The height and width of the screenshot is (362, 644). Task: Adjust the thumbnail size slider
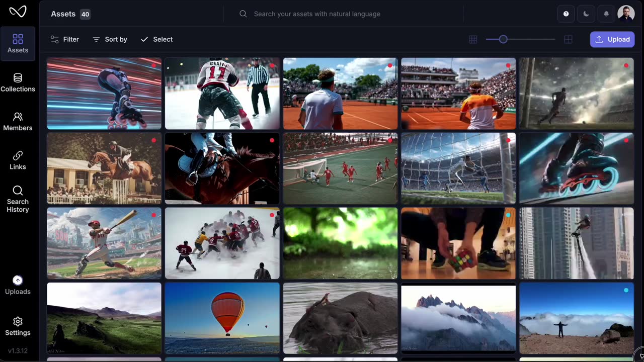[503, 39]
